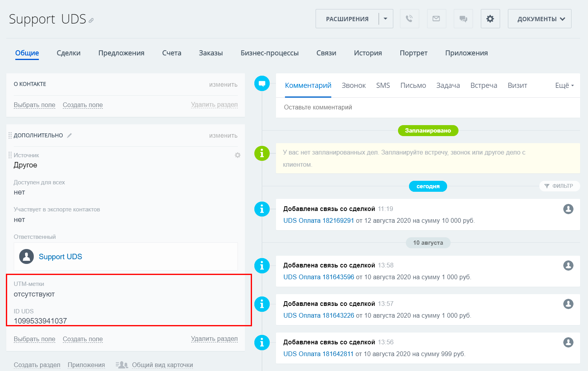Click the envelope email icon in header
This screenshot has height=371, width=588.
coord(436,19)
